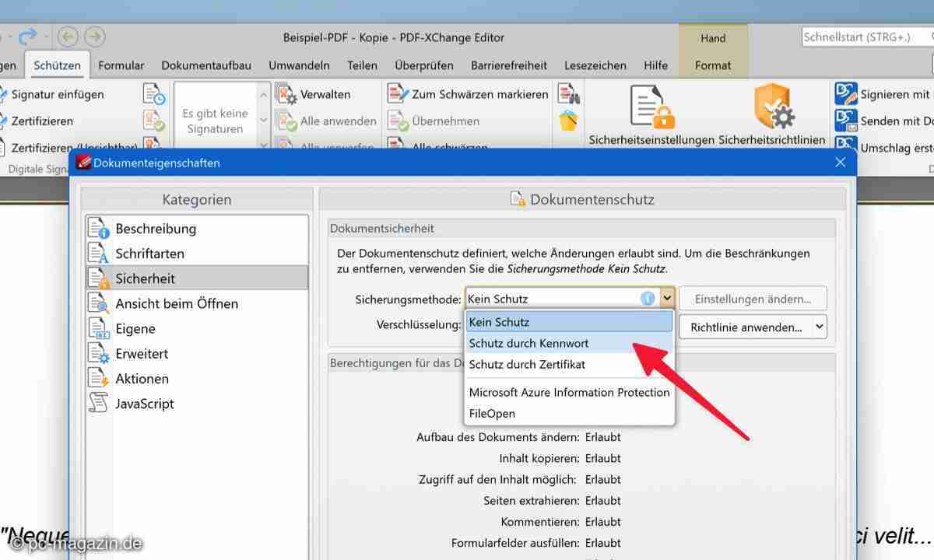Click the Signieren mit icon
Screen dimensions: 934x560
point(846,94)
